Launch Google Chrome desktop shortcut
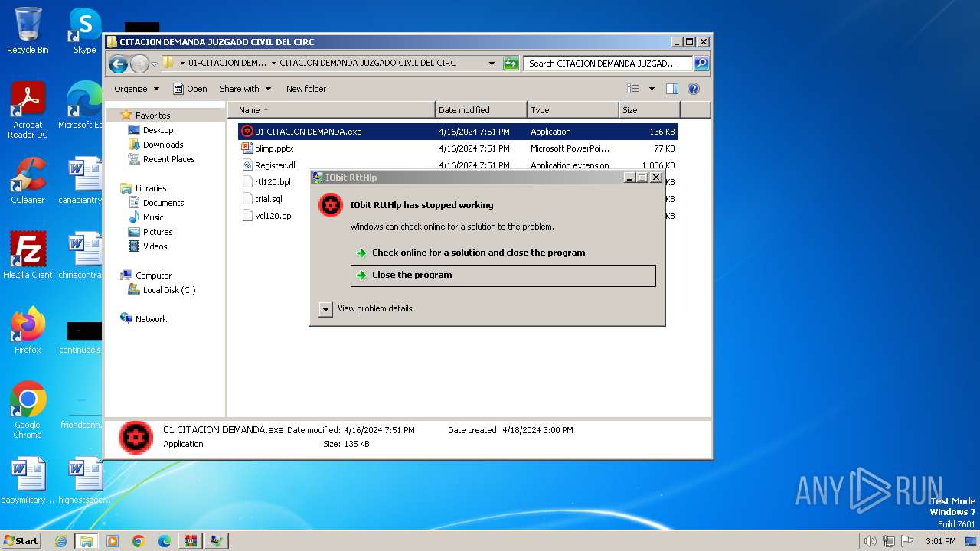 [x=28, y=410]
